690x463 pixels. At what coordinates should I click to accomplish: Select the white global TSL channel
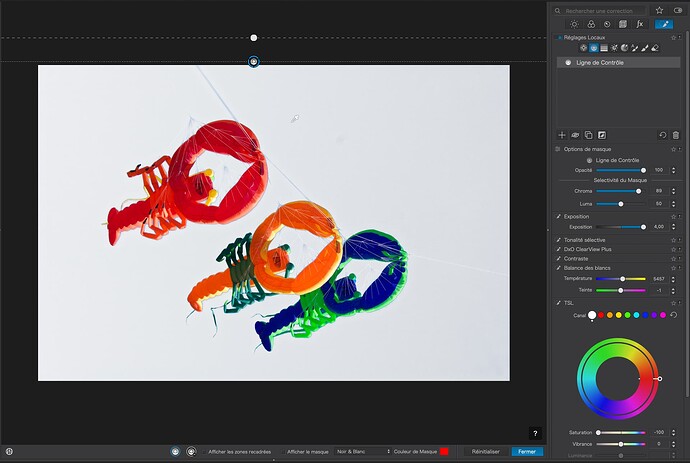592,315
